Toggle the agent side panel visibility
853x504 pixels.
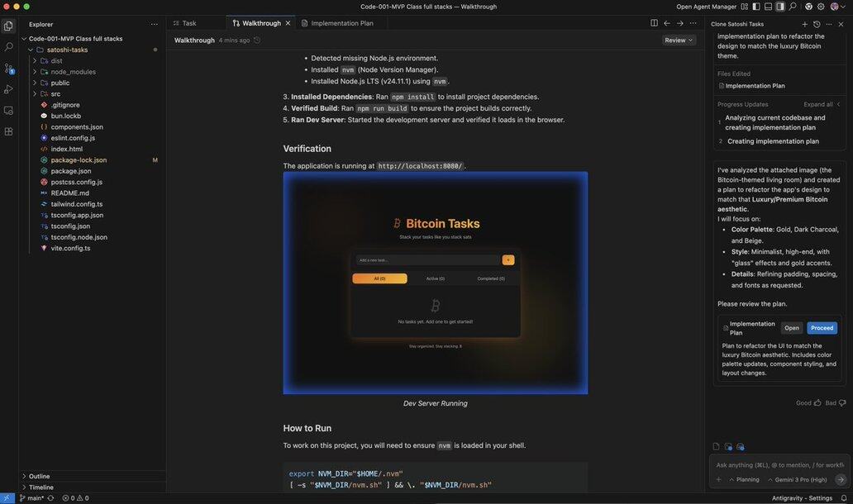click(x=780, y=7)
